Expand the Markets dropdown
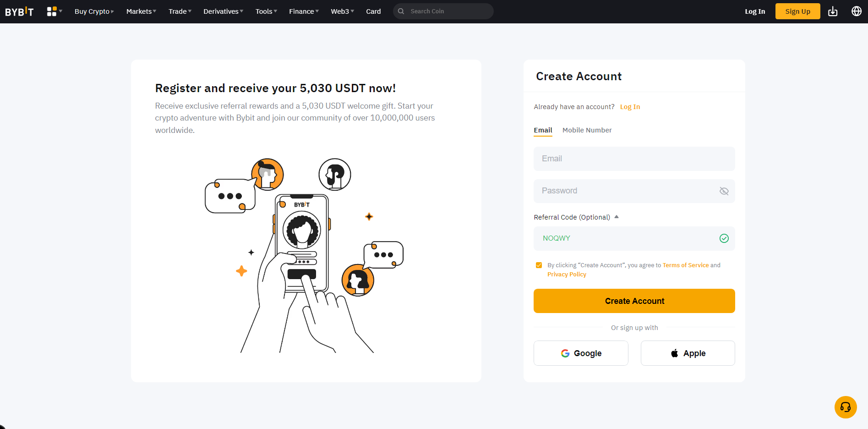This screenshot has width=868, height=429. point(141,11)
